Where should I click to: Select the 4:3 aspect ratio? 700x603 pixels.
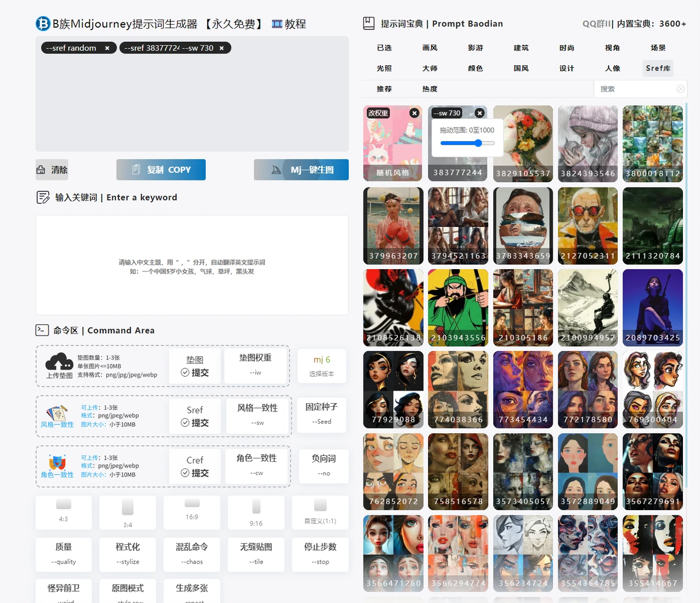click(63, 512)
